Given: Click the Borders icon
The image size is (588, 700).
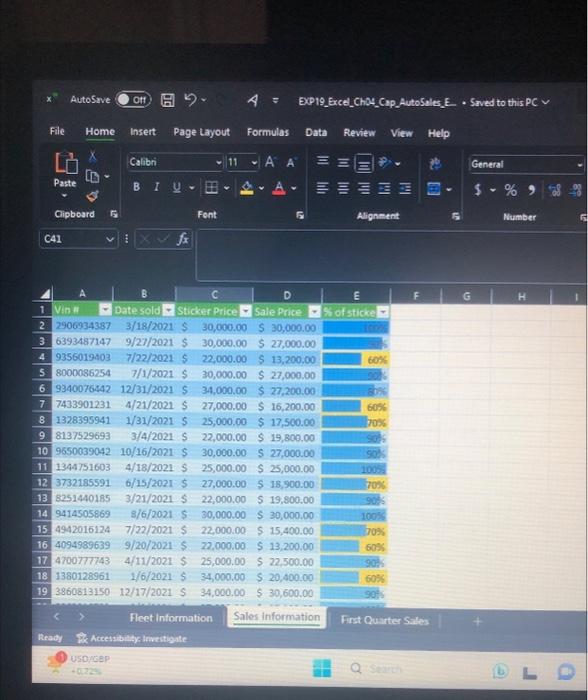Looking at the screenshot, I should click(x=211, y=188).
